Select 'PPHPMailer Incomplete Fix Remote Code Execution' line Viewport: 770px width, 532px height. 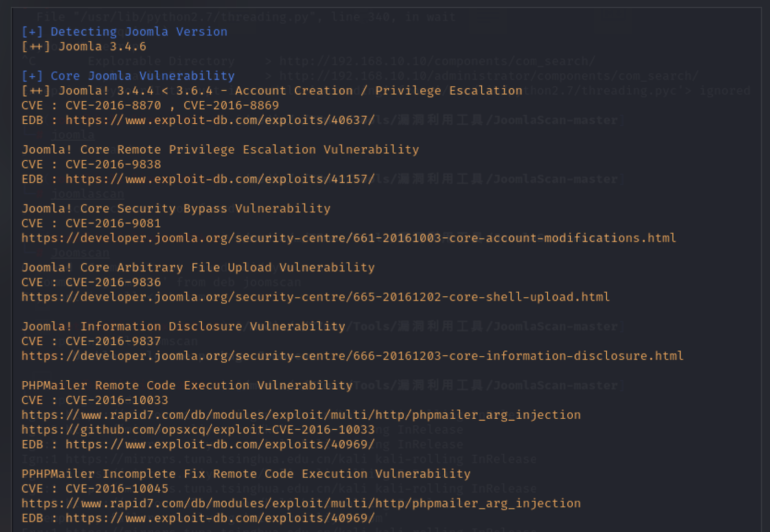pos(246,474)
